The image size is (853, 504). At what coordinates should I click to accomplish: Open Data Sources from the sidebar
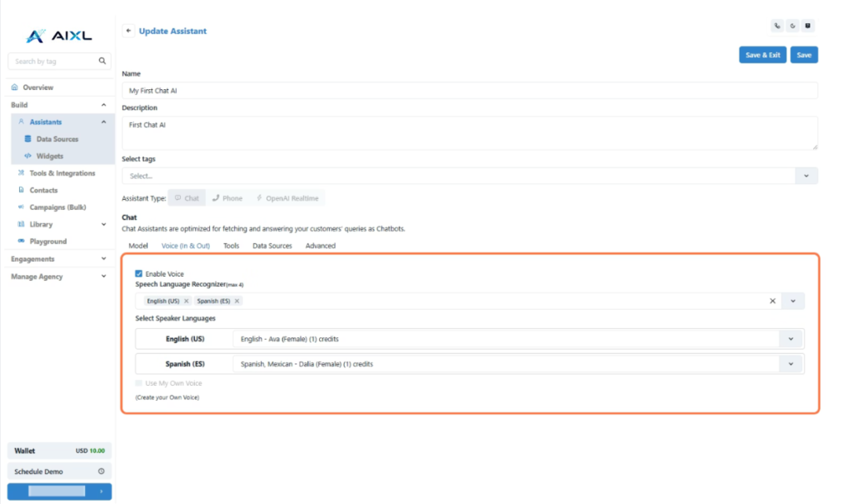pyautogui.click(x=56, y=139)
